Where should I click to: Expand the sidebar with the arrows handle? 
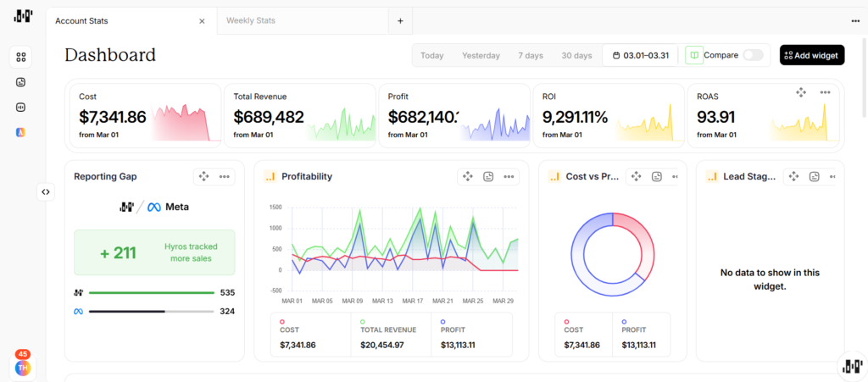pyautogui.click(x=46, y=191)
